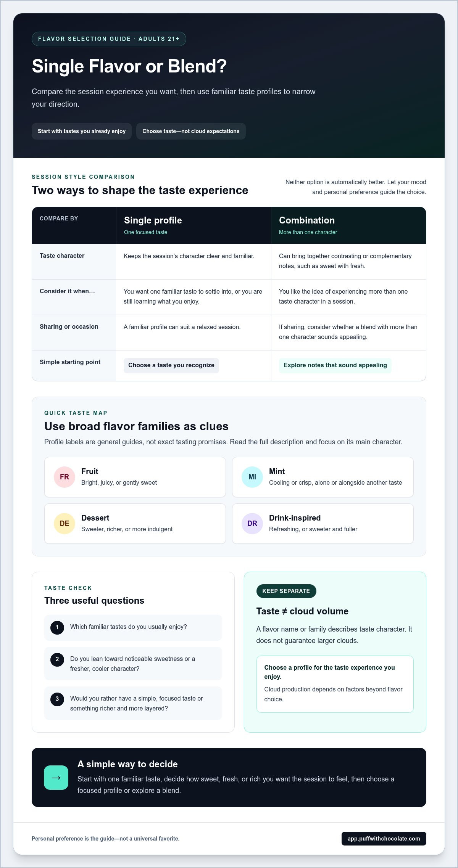The image size is (458, 868).
Task: Select question number 1 circle
Action: click(57, 627)
